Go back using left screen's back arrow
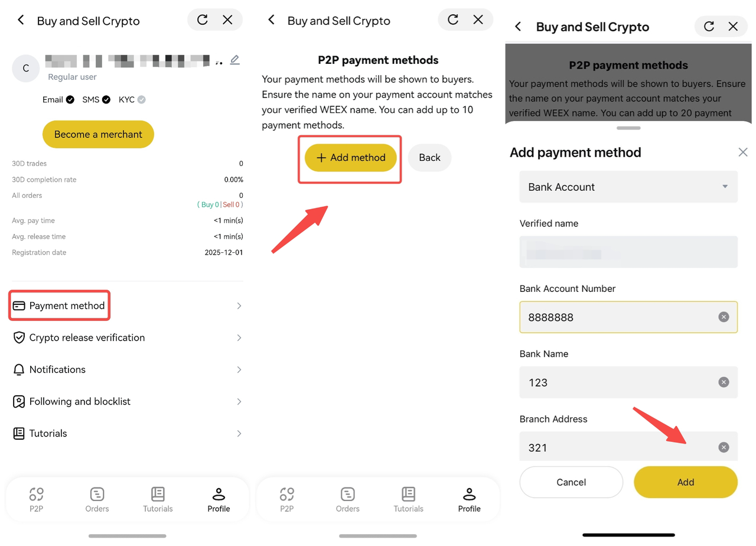This screenshot has height=546, width=756. tap(21, 20)
